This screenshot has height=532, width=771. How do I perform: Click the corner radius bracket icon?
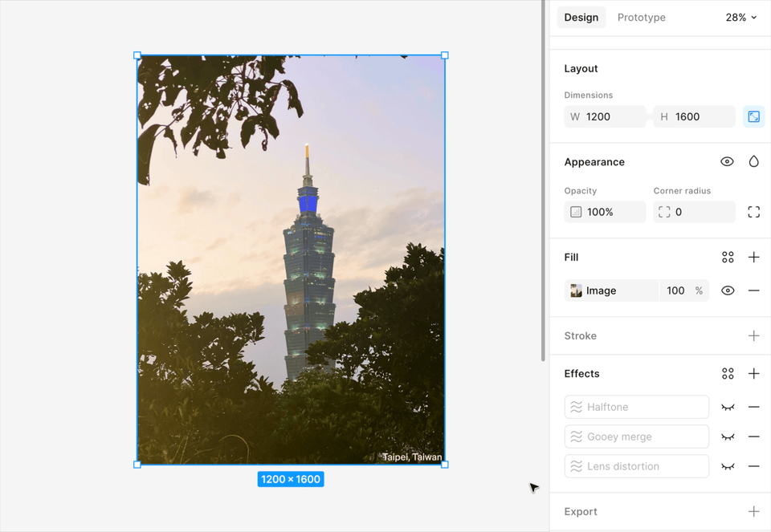click(664, 212)
